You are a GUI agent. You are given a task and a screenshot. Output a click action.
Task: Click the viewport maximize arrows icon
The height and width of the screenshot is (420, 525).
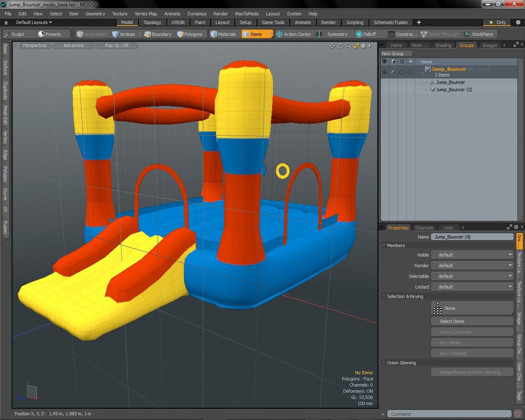[x=356, y=45]
